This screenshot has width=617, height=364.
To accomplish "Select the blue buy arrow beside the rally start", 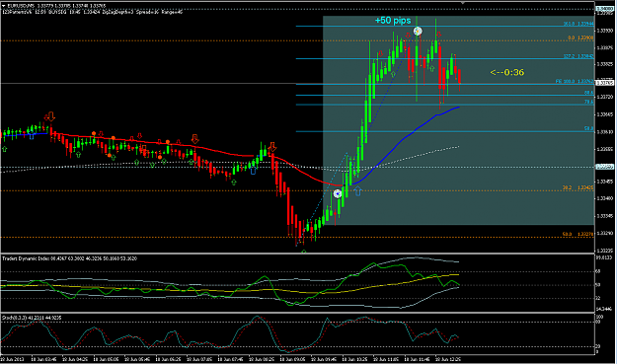I will point(357,191).
